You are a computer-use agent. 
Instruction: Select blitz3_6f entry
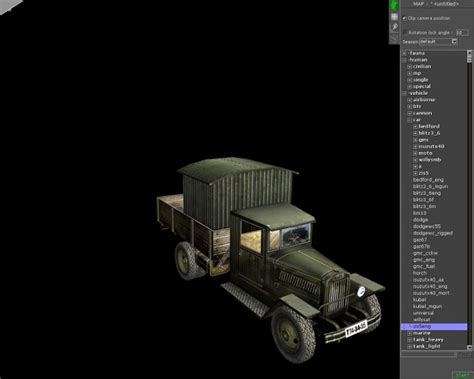pos(424,200)
